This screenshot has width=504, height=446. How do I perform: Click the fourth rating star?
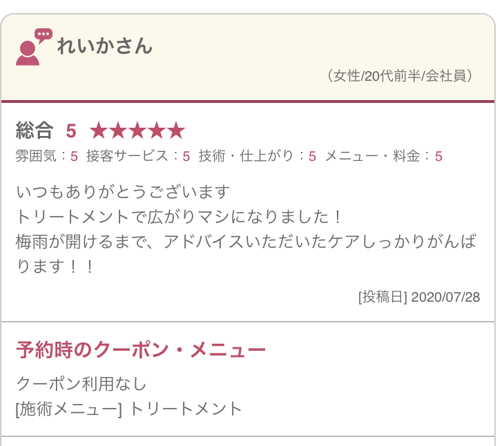coord(157,130)
